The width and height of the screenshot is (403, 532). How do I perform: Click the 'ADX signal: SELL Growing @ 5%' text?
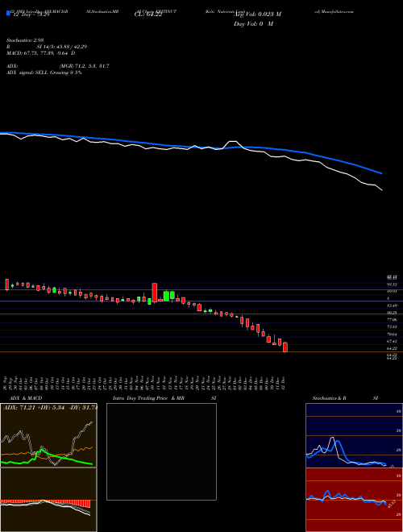44,73
